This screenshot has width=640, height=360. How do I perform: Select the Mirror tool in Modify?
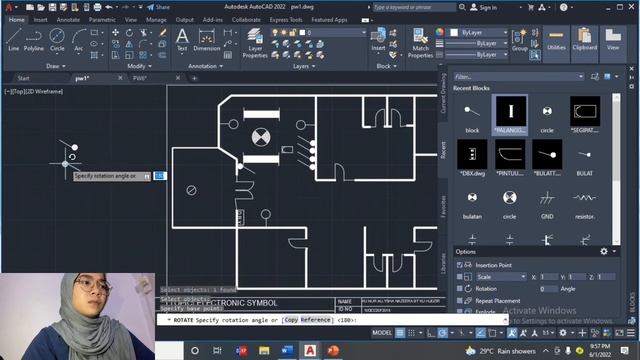pos(129,44)
